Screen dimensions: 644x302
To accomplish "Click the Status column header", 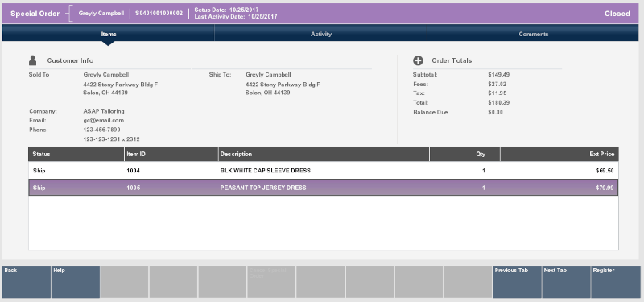I will (x=76, y=154).
